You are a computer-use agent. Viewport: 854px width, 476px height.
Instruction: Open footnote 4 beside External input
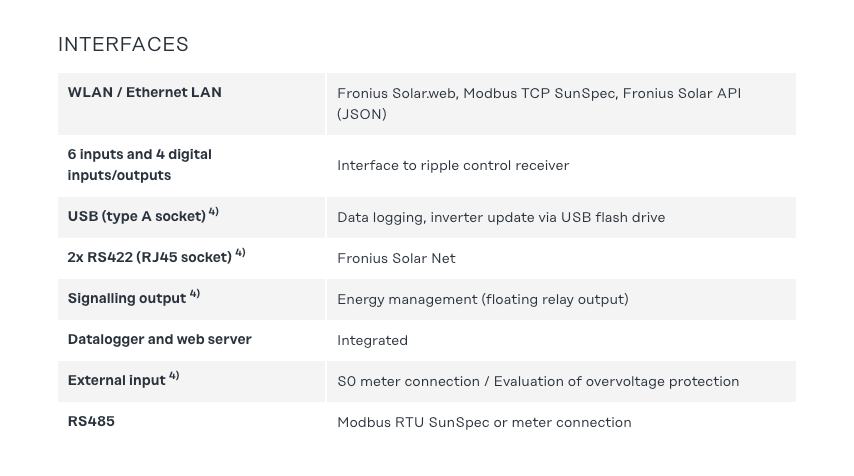[x=174, y=376]
